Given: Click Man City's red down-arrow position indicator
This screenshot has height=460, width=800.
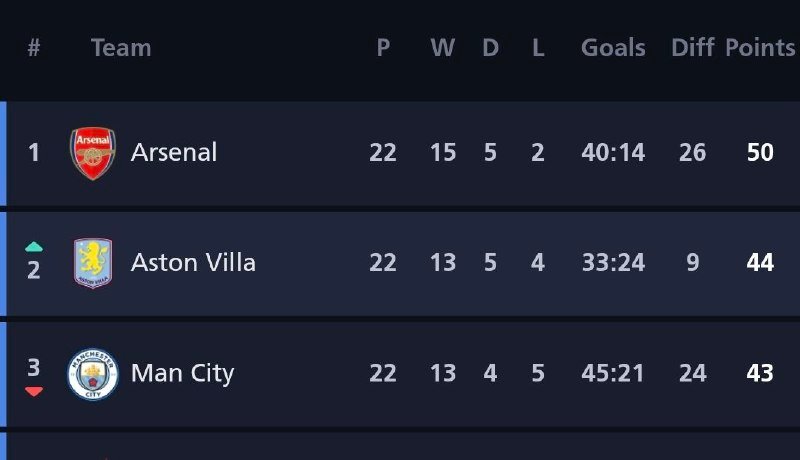Looking at the screenshot, I should 34,391.
